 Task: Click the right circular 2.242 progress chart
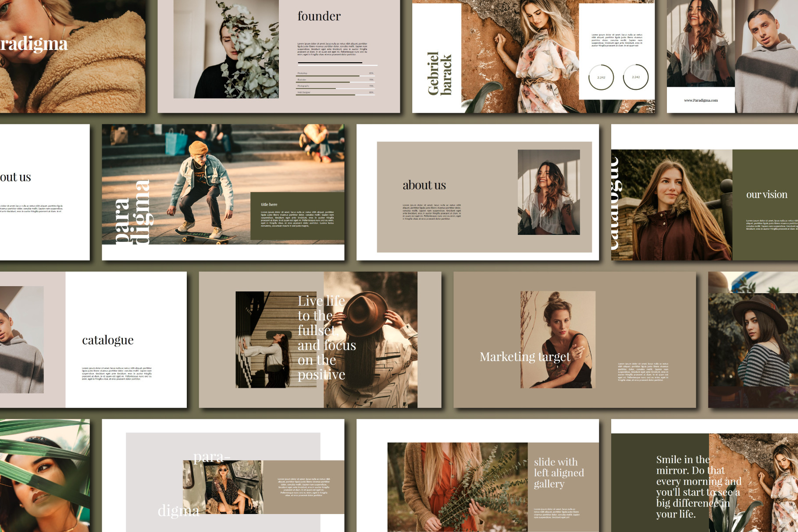(635, 77)
